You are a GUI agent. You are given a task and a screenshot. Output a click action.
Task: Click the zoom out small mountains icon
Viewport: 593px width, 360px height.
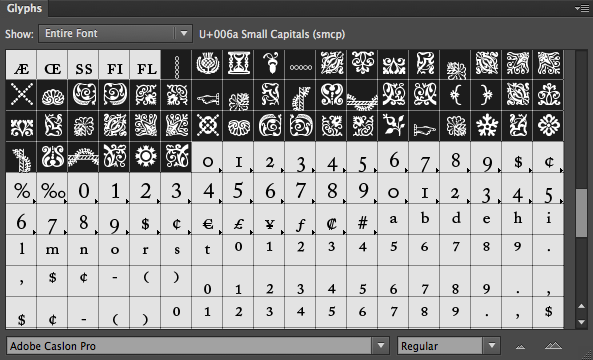(521, 346)
